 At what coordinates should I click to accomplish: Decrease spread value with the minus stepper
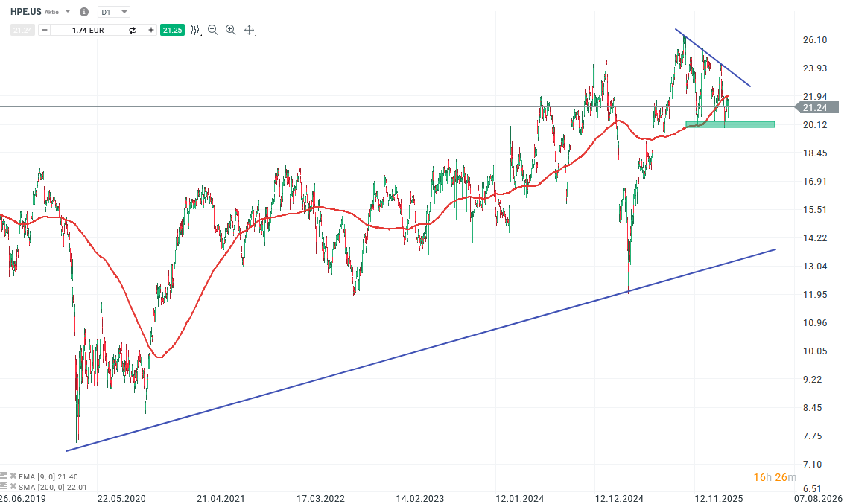tap(43, 30)
